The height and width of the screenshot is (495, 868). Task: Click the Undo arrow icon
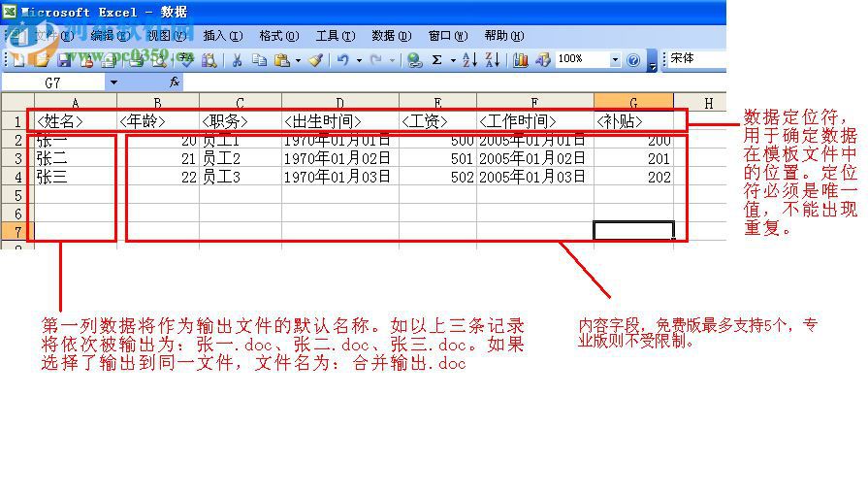click(x=343, y=59)
